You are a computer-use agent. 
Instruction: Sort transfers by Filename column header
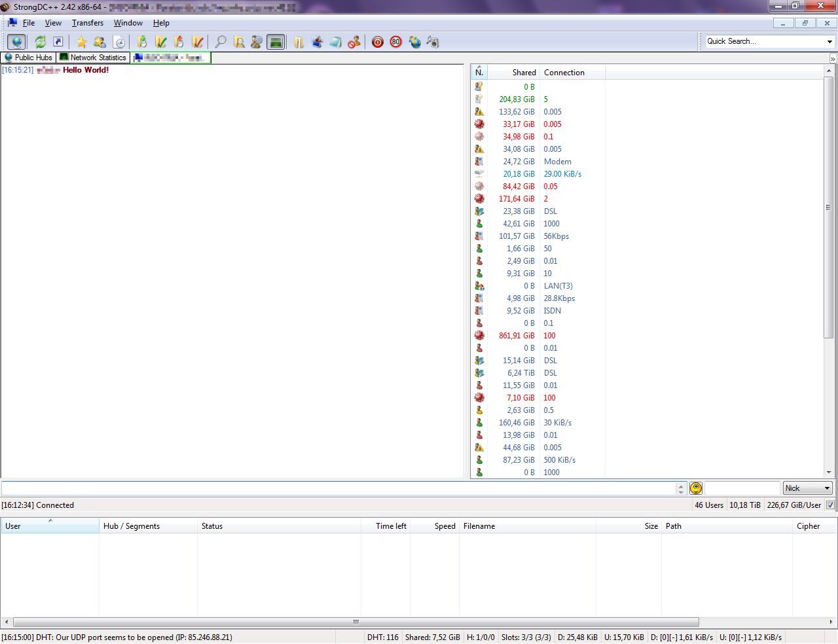(x=527, y=526)
